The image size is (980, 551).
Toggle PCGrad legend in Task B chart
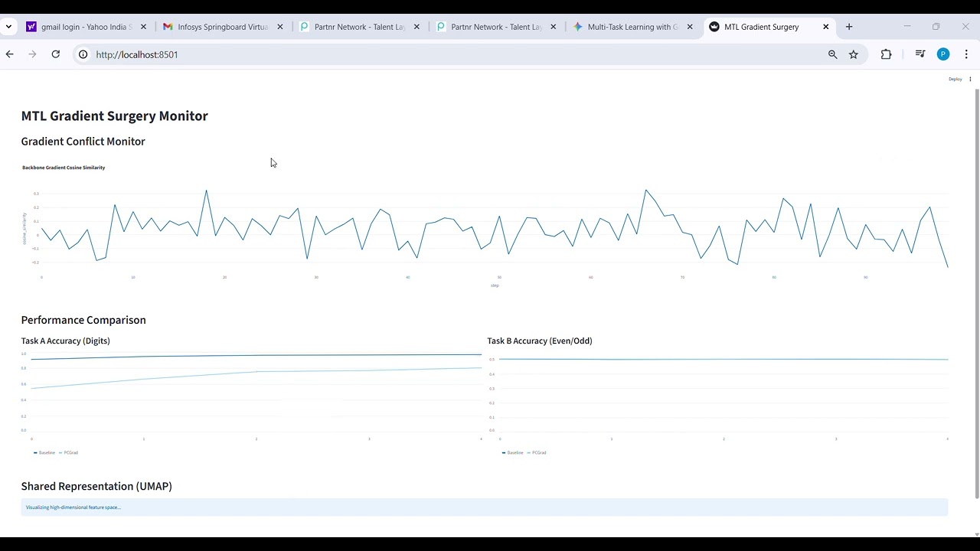pos(537,452)
